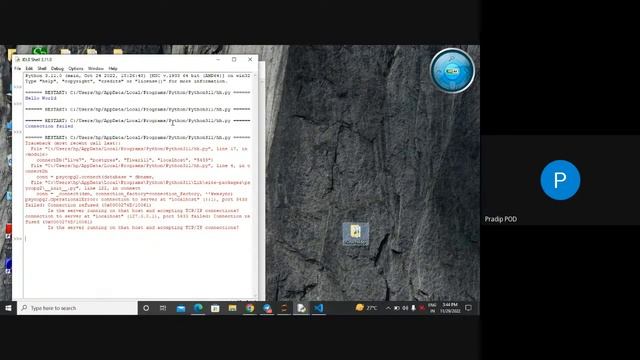The width and height of the screenshot is (640, 360).
Task: Open the Debug menu in IDLE
Action: [57, 69]
